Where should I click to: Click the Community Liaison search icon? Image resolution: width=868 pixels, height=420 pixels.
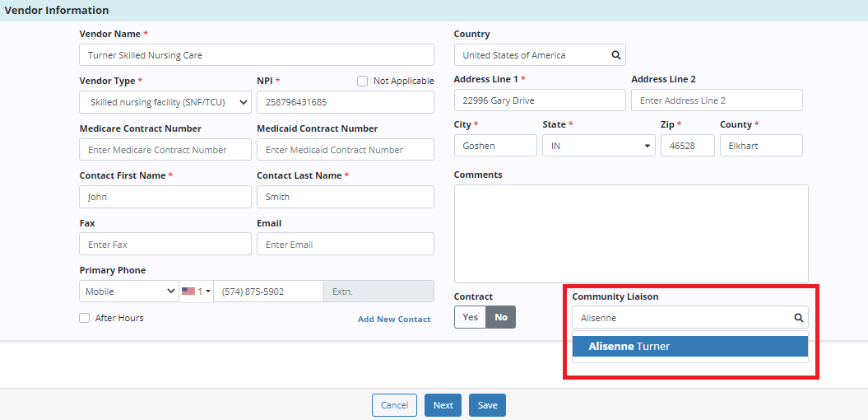coord(797,318)
